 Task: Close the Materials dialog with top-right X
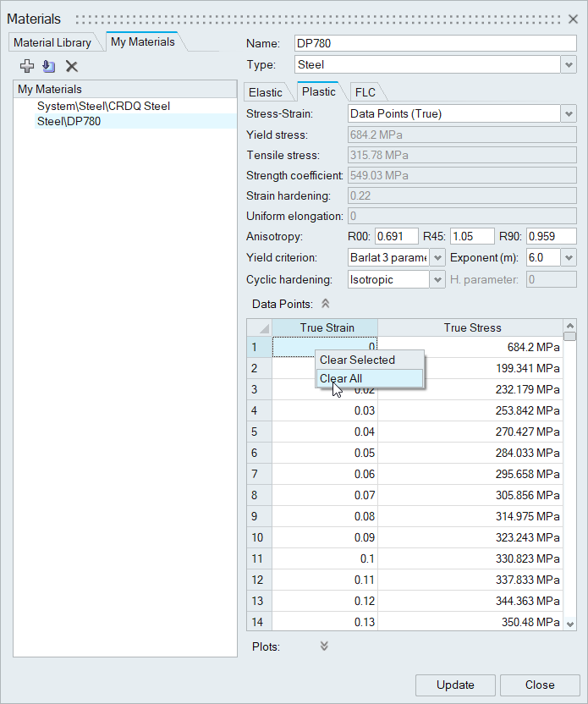point(573,19)
